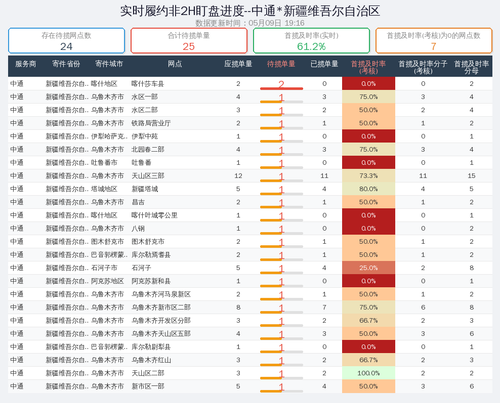Click the 首揽及时率分母 column header
Image resolution: width=500 pixels, height=403 pixels.
point(471,67)
